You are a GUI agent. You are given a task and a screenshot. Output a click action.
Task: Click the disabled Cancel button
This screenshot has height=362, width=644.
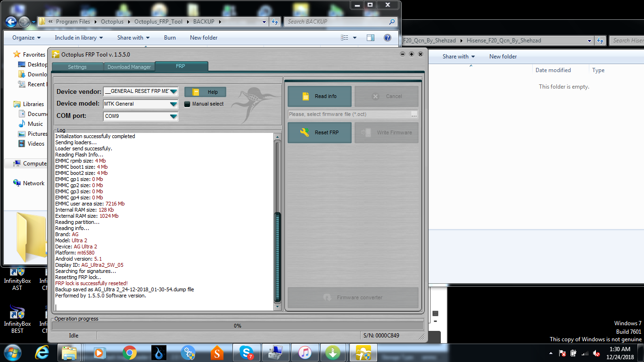(x=387, y=96)
